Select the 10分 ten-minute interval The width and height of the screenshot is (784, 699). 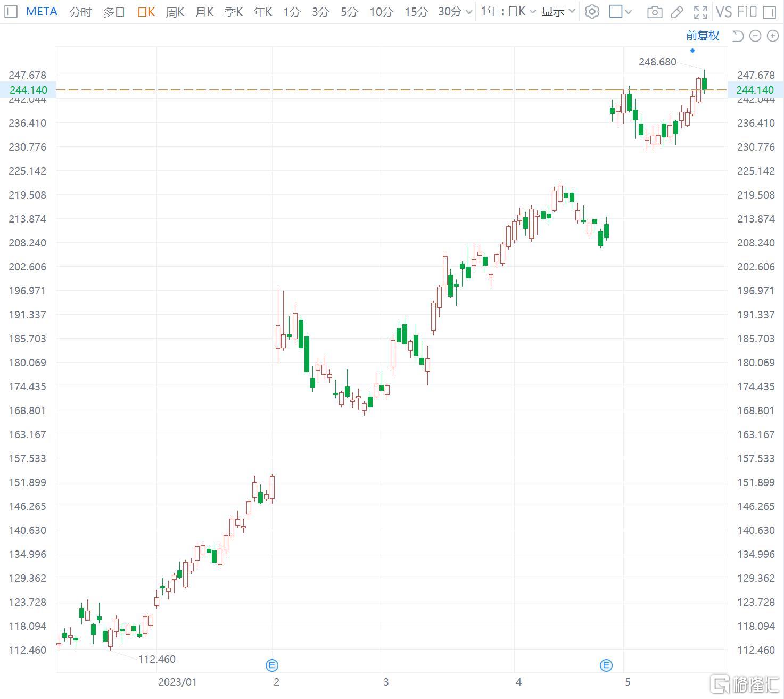tap(381, 12)
